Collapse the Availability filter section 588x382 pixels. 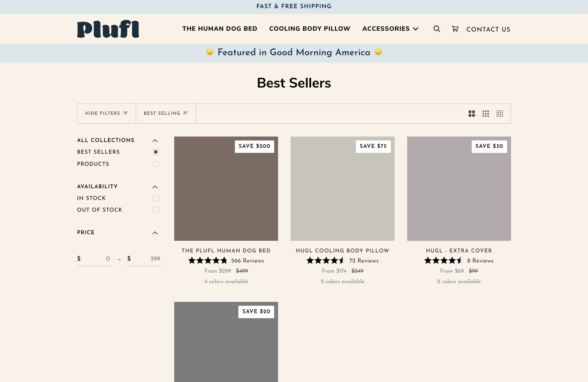point(155,187)
